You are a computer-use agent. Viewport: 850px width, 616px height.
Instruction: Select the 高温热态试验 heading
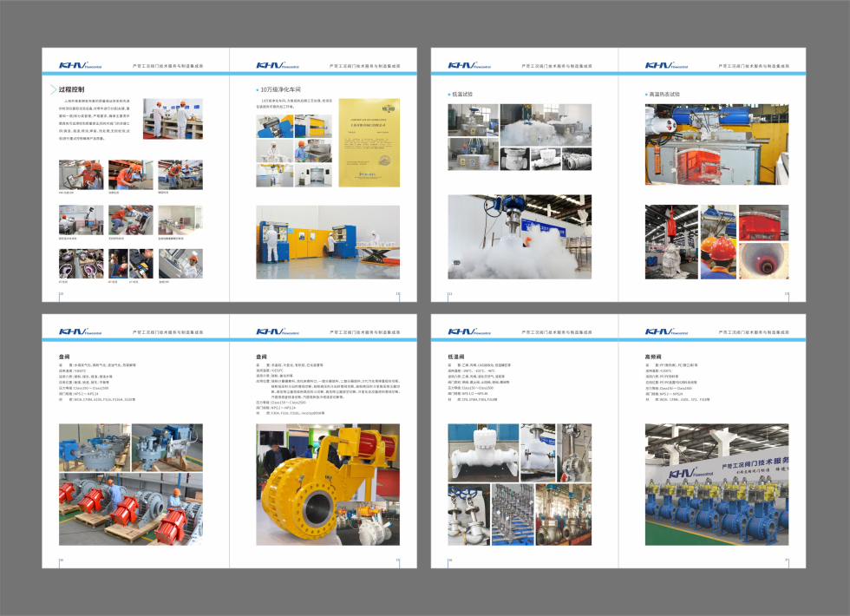[x=664, y=94]
